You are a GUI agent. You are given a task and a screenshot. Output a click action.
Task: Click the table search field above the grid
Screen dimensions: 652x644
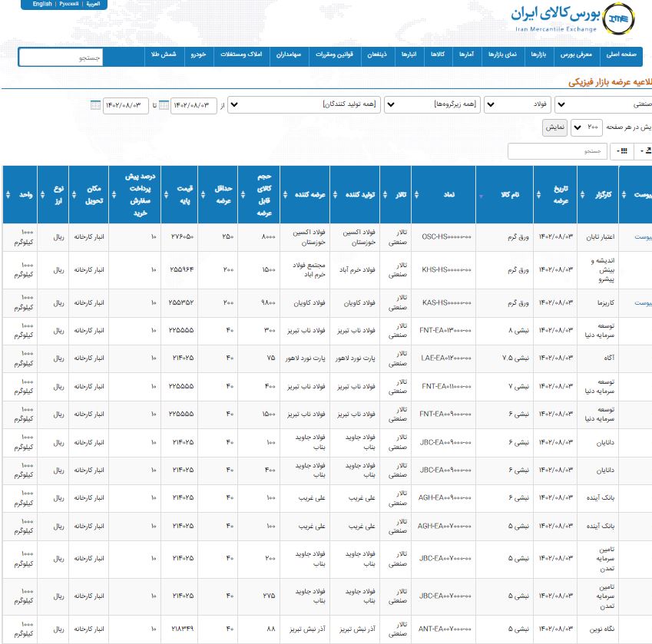[x=558, y=150]
